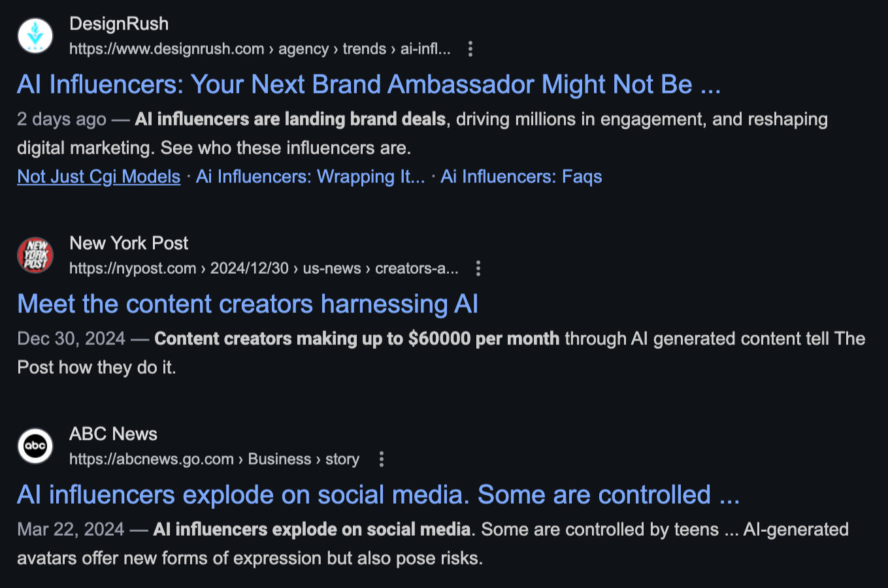The image size is (888, 588).
Task: Open three-dot menu for ABC News result
Action: click(382, 459)
